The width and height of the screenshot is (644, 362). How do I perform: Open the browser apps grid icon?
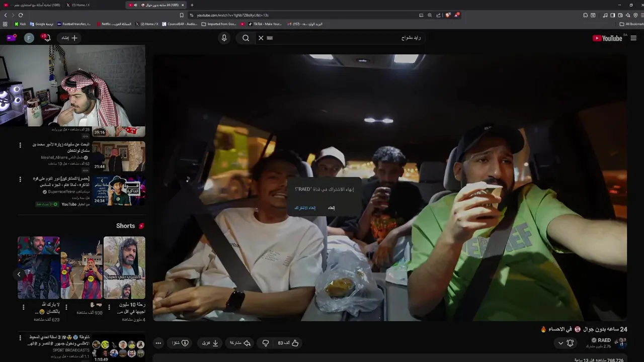pyautogui.click(x=5, y=24)
